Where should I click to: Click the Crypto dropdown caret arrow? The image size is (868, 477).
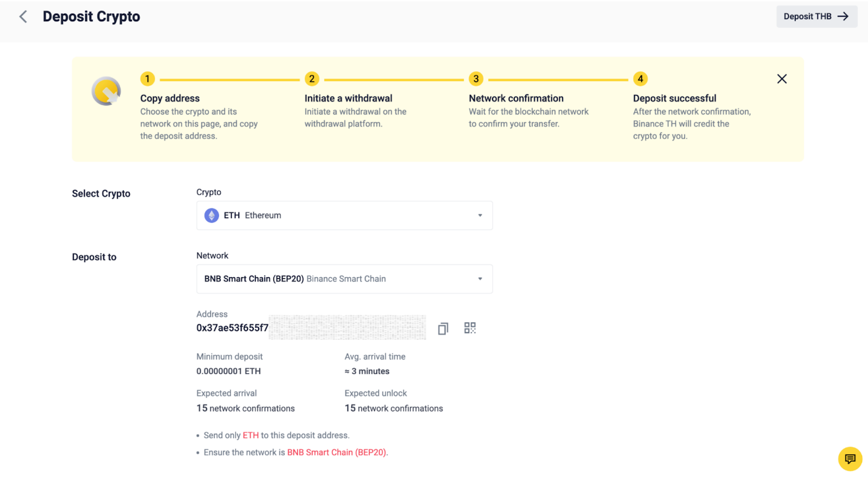pyautogui.click(x=480, y=215)
